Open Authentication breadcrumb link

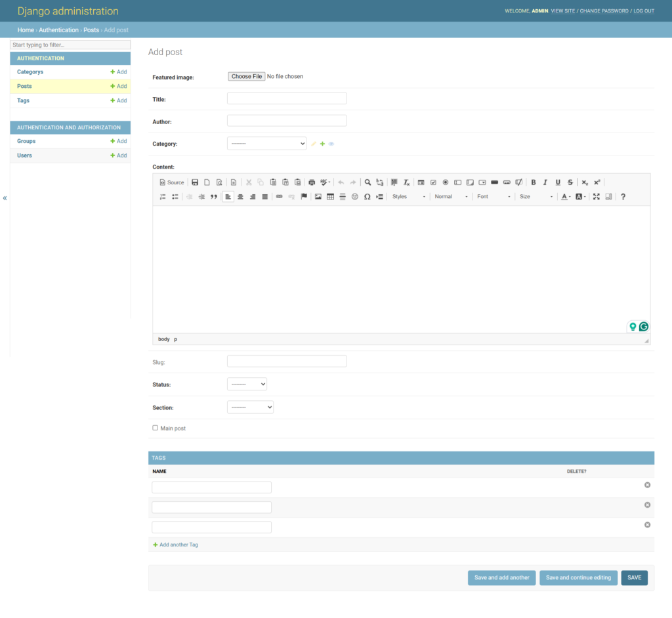pos(58,30)
